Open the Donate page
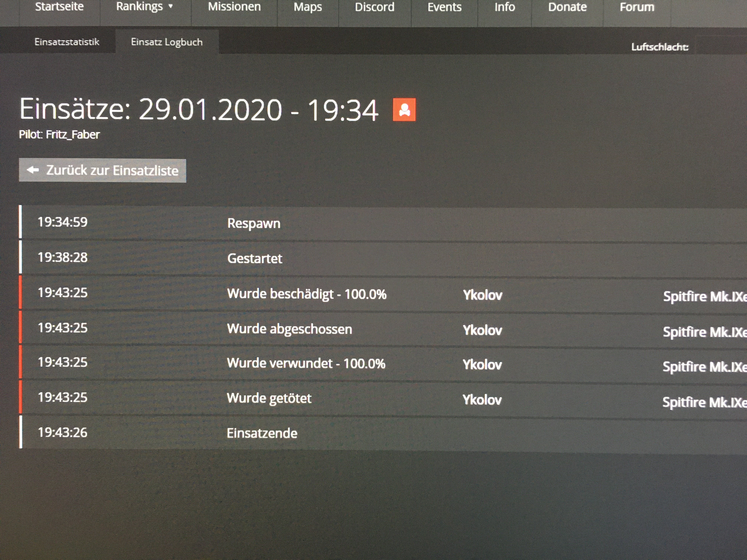Viewport: 747px width, 560px height. [x=567, y=7]
